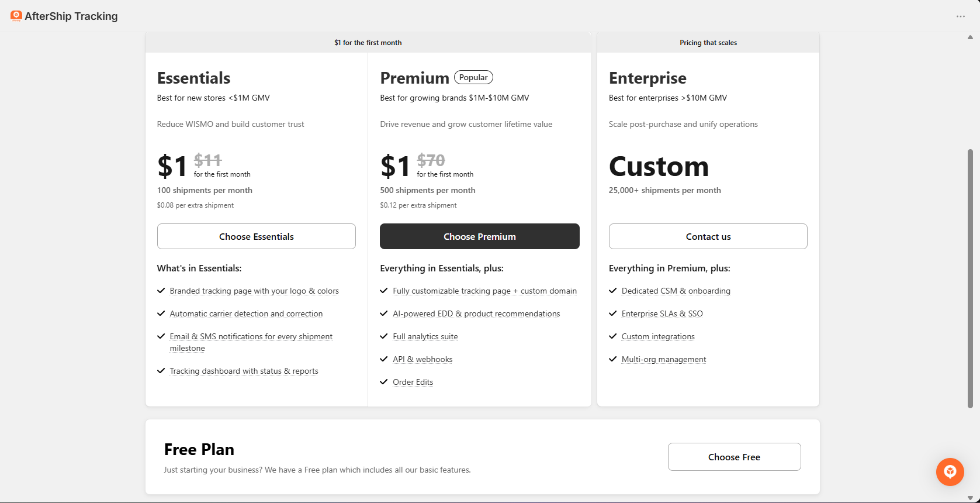This screenshot has width=980, height=503.
Task: Click the Contact us button
Action: click(x=708, y=236)
